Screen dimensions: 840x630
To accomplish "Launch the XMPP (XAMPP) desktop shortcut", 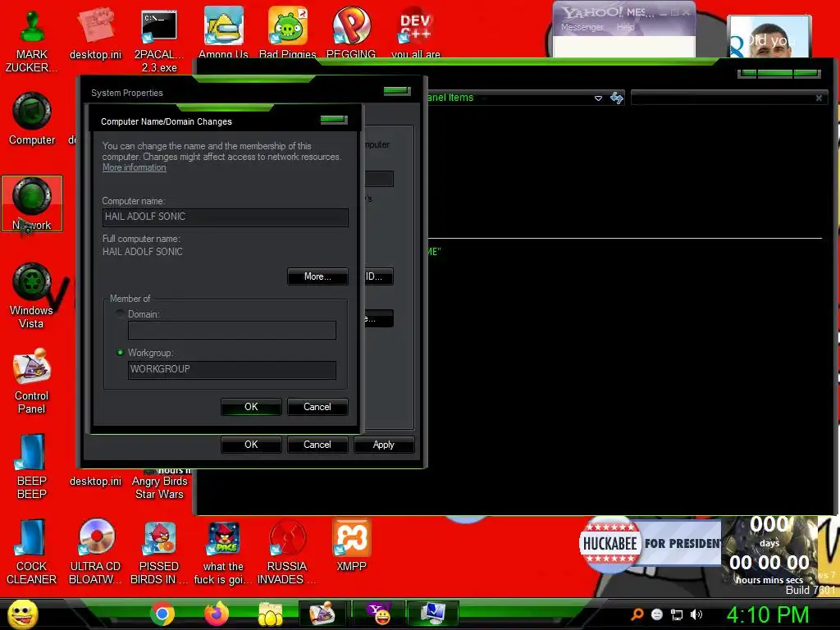I will (x=351, y=546).
